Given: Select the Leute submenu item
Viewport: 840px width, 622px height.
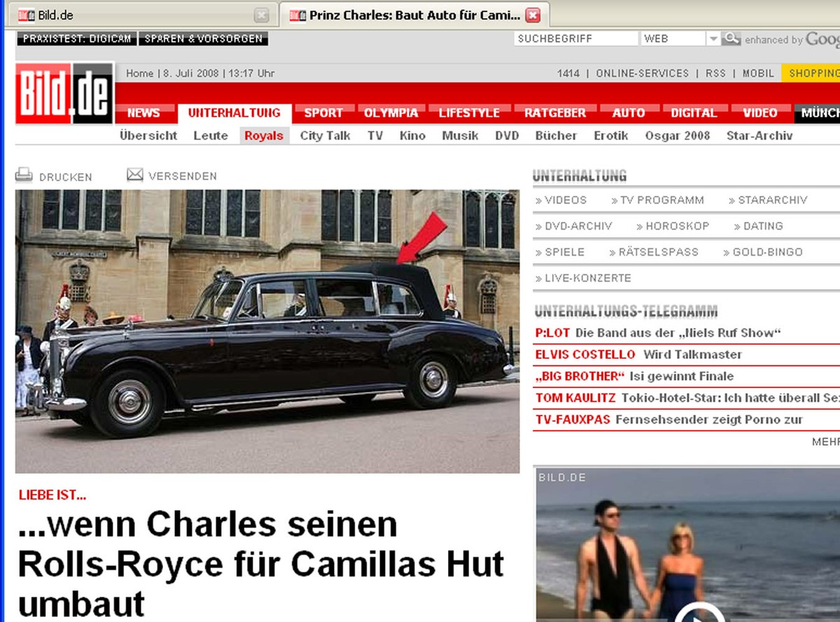Looking at the screenshot, I should [211, 136].
